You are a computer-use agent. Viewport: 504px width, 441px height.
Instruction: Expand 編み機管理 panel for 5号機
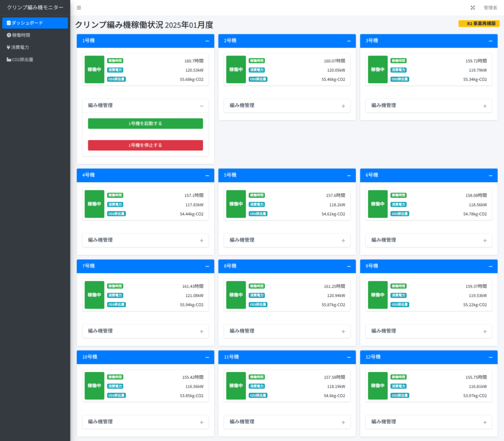click(x=343, y=240)
